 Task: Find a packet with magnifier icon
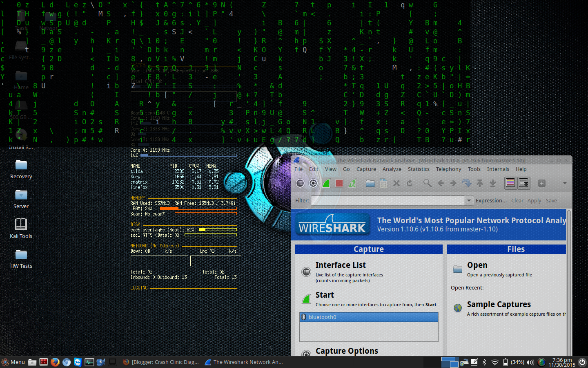pyautogui.click(x=428, y=183)
